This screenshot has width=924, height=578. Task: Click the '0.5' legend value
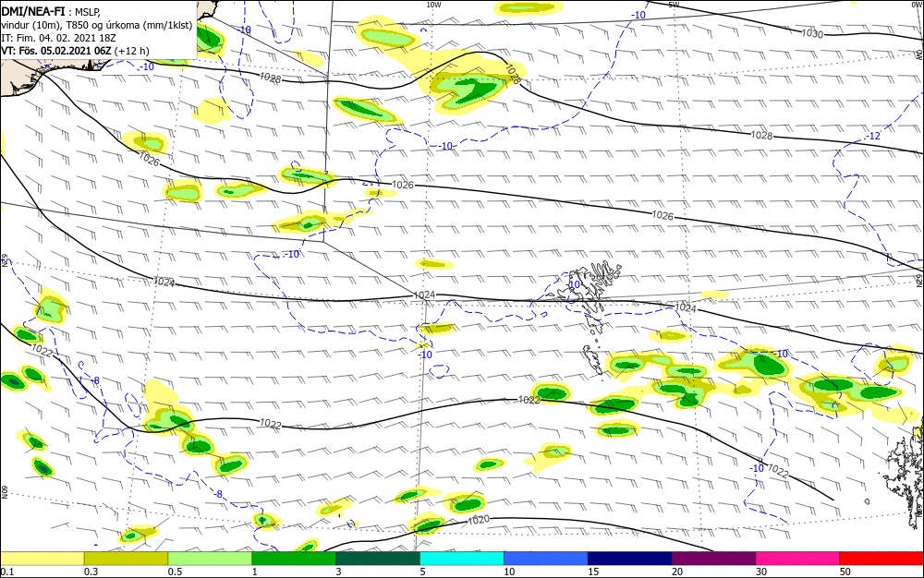(175, 572)
